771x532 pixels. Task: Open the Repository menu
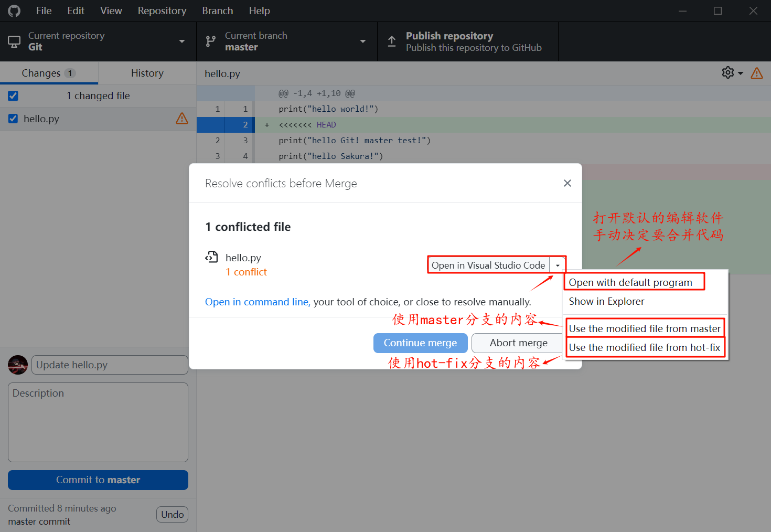pos(162,10)
